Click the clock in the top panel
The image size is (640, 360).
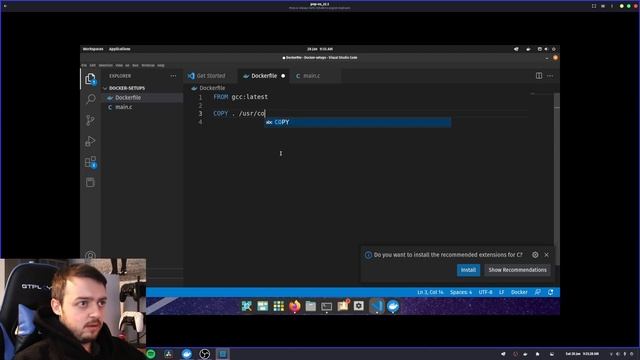pyautogui.click(x=320, y=49)
